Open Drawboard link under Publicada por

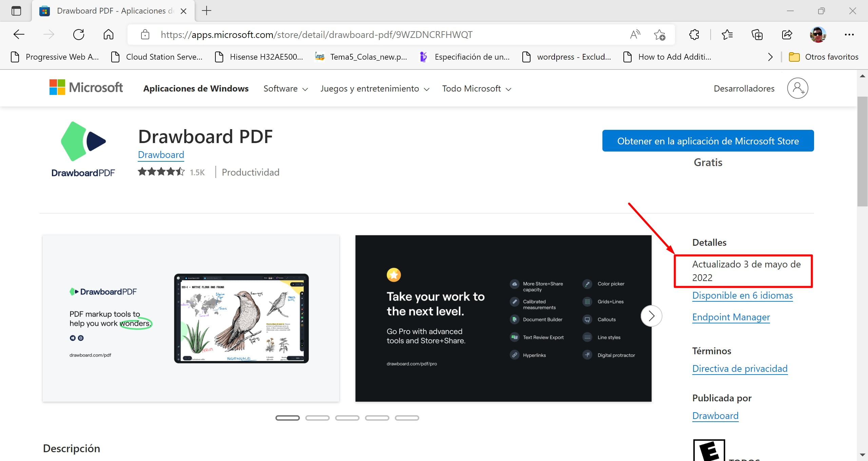pyautogui.click(x=715, y=416)
